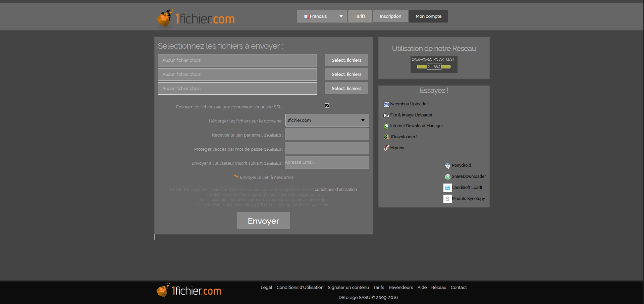Open the Revendeurs footer link
This screenshot has height=304, width=644.
point(401,288)
